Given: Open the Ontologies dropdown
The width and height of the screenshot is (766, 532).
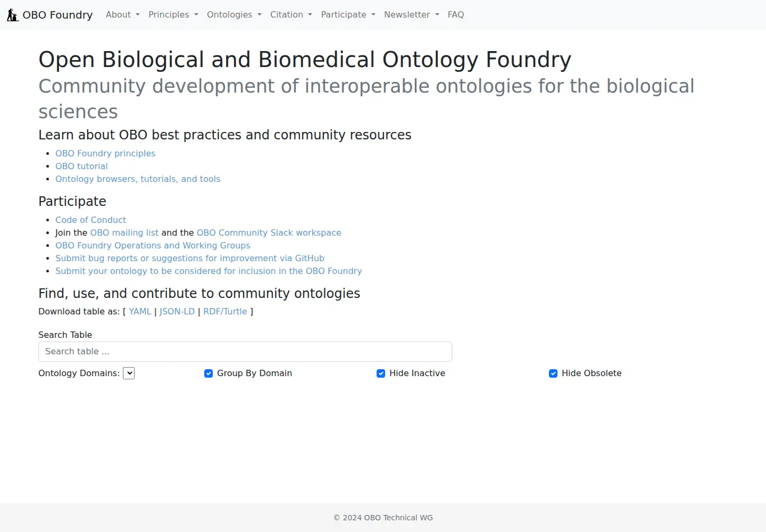Looking at the screenshot, I should click(234, 15).
